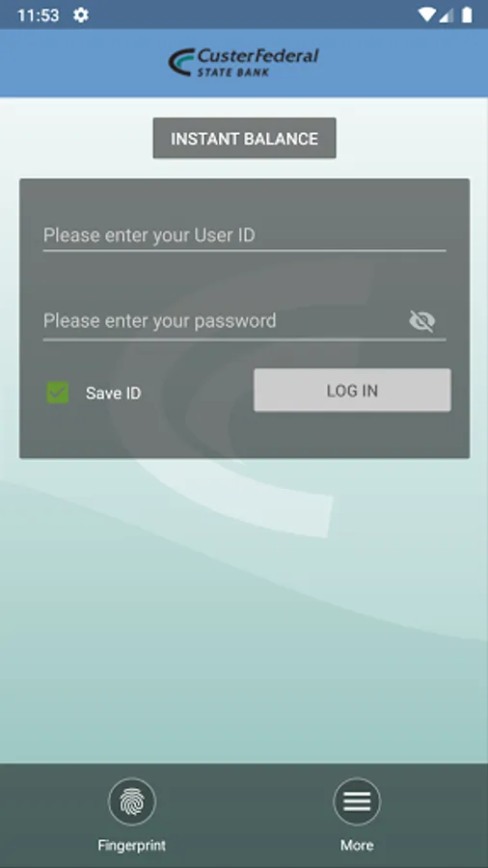Select the More label in bottom bar
This screenshot has height=868, width=488.
357,845
